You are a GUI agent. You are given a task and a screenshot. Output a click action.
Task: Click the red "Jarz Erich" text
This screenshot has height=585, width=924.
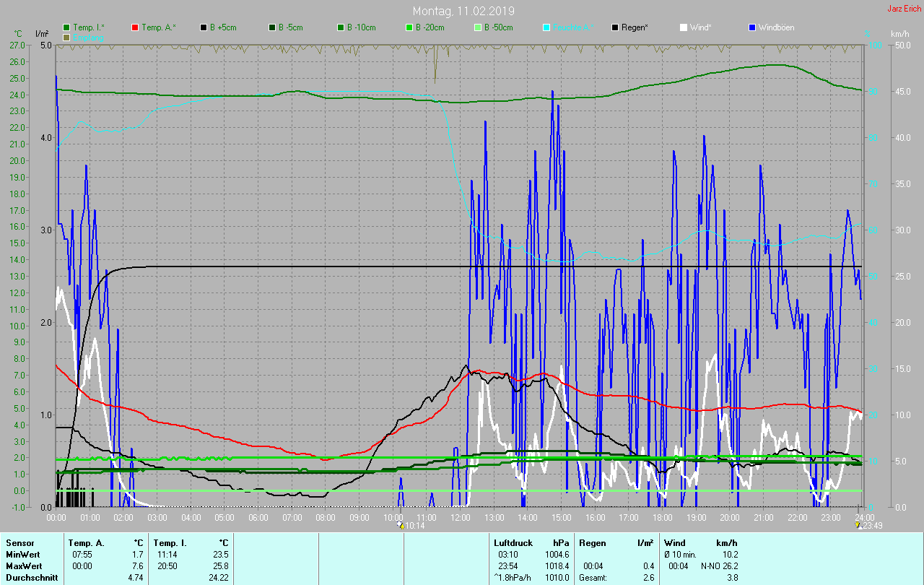[904, 9]
